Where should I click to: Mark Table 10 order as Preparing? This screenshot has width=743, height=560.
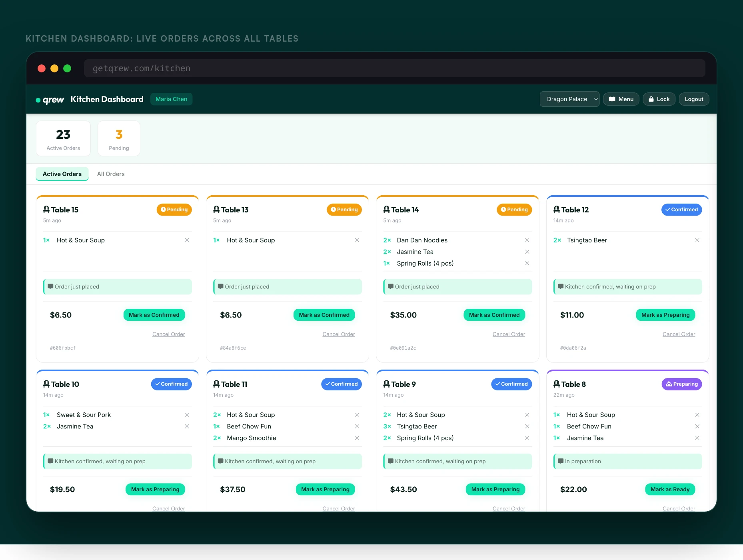(x=155, y=489)
